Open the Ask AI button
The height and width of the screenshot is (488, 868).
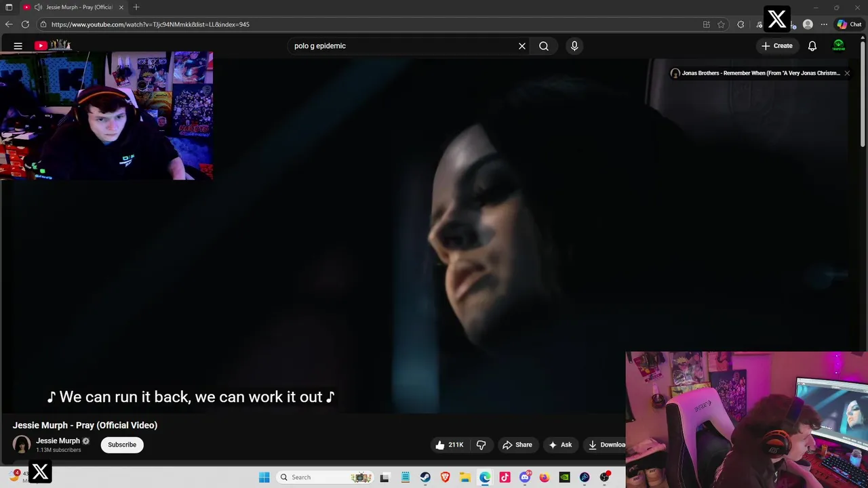[x=560, y=445]
